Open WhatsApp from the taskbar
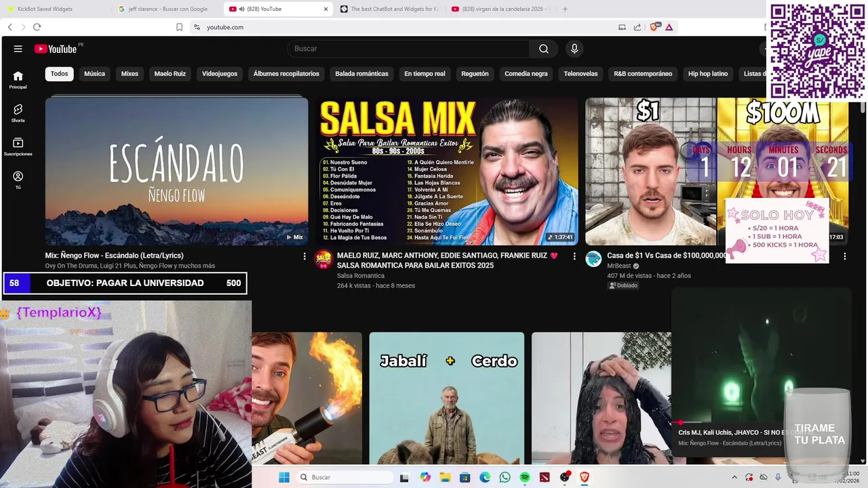This screenshot has height=488, width=868. (505, 477)
